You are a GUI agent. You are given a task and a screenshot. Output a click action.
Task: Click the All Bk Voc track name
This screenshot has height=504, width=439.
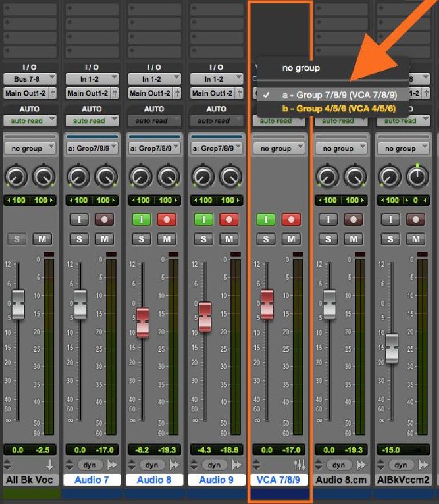(29, 479)
